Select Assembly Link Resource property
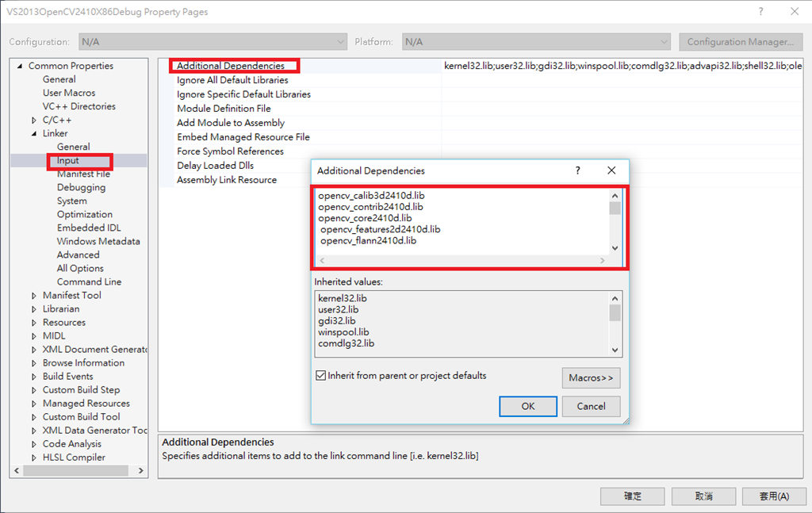 click(227, 180)
